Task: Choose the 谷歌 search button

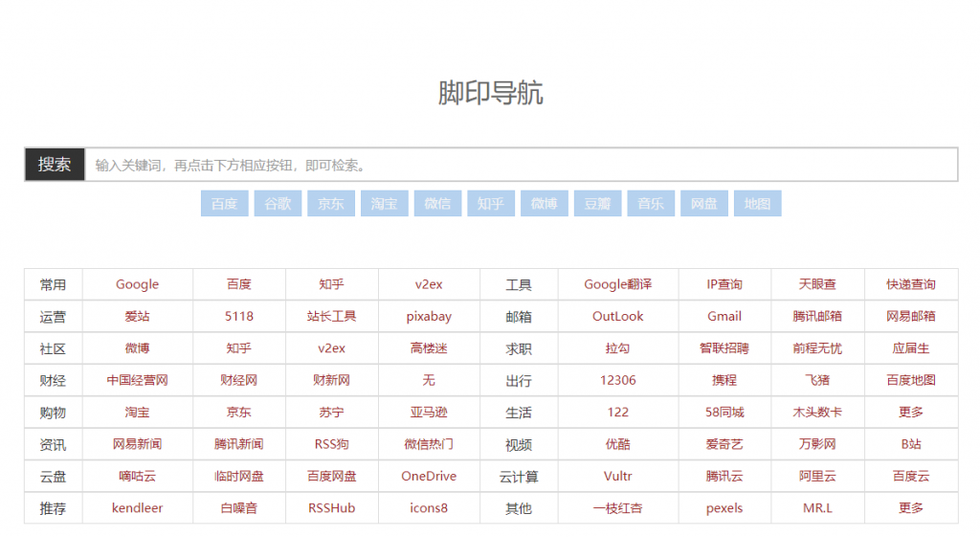Action: click(278, 204)
